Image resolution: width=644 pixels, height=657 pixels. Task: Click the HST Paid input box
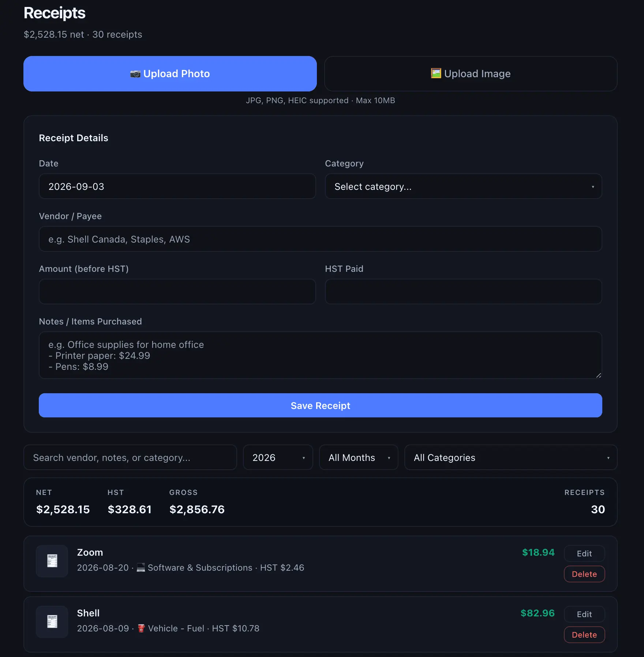[x=463, y=292]
